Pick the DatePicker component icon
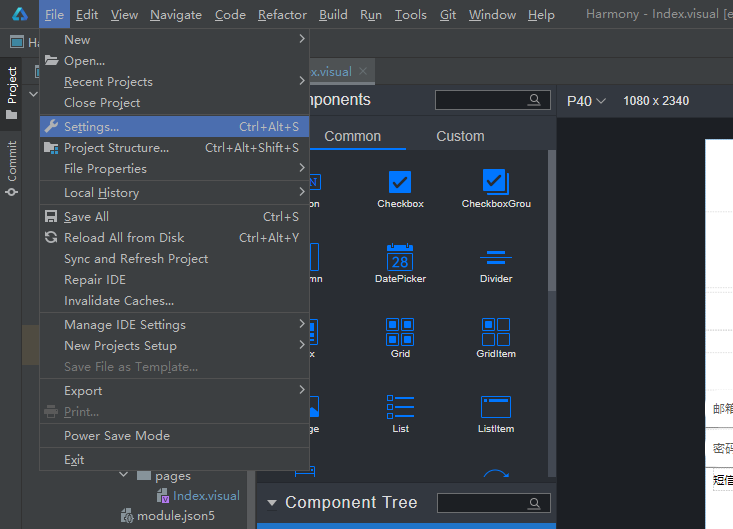Viewport: 733px width, 529px height. 400,257
